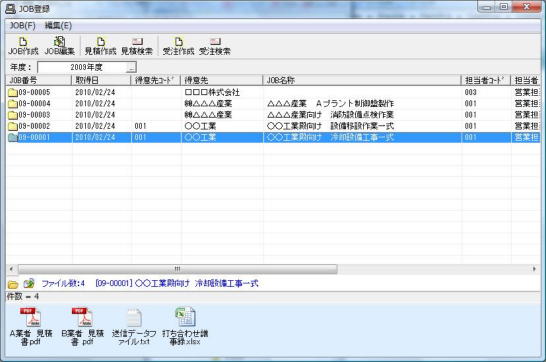Open the JOB作成 toolbar icon
This screenshot has height=362, width=546.
23,46
